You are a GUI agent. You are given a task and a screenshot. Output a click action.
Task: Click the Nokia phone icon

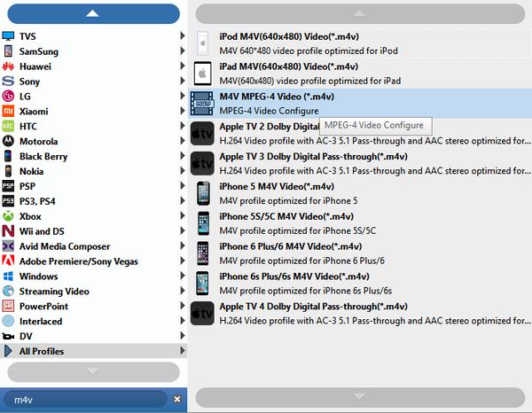tap(8, 171)
